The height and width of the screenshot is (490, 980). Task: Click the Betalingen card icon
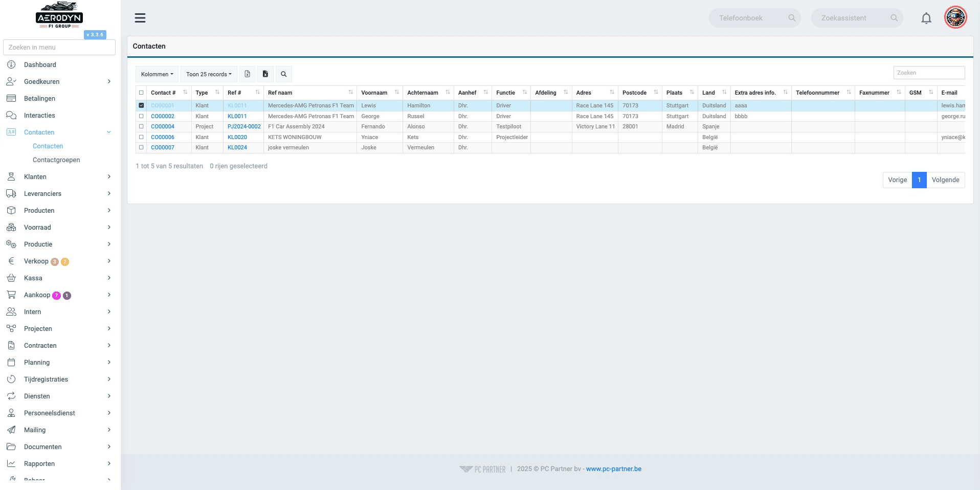click(11, 98)
